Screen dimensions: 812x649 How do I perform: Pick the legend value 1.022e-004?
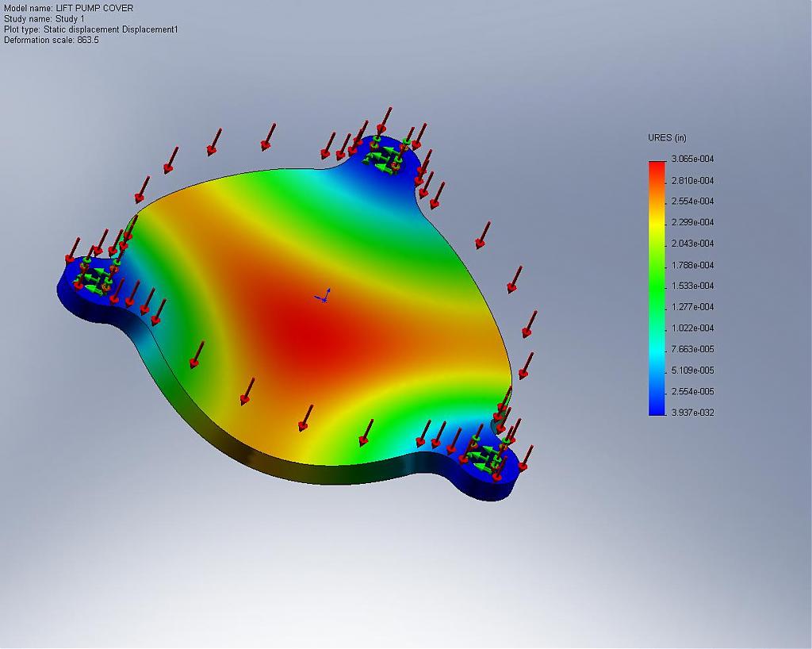[x=692, y=328]
